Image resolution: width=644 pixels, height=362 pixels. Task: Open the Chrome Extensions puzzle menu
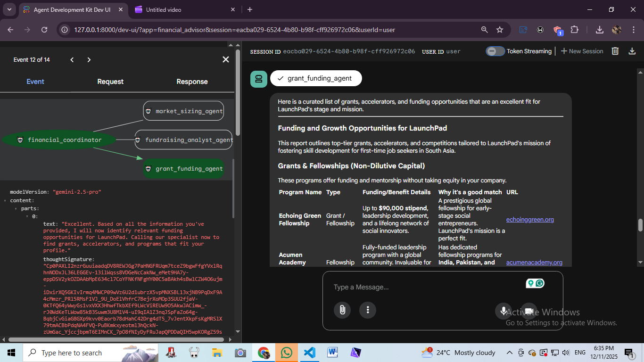574,30
